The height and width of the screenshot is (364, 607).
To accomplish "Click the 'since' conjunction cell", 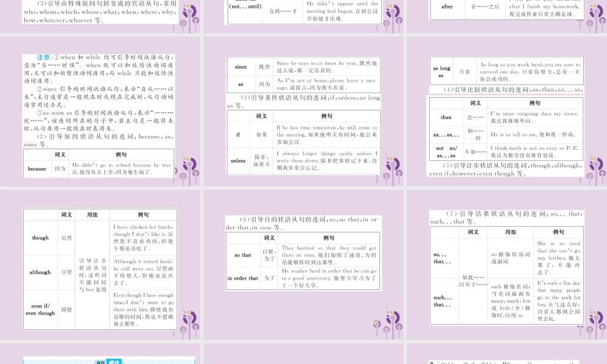I will coord(241,67).
